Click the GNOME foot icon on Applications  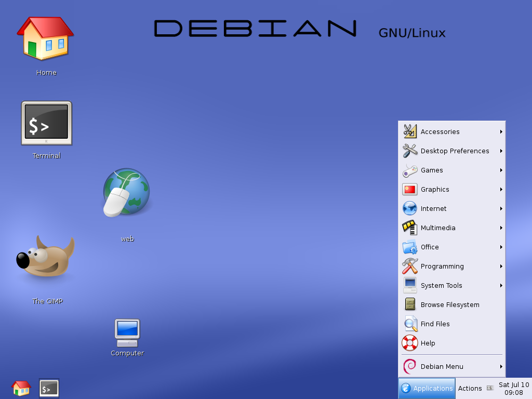coord(406,388)
